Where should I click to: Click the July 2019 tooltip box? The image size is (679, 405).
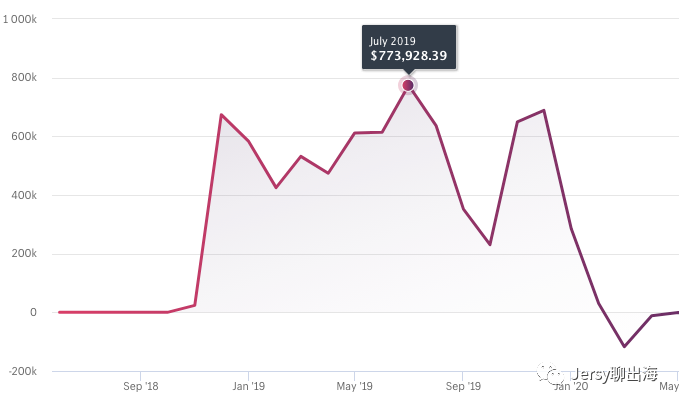[x=409, y=48]
